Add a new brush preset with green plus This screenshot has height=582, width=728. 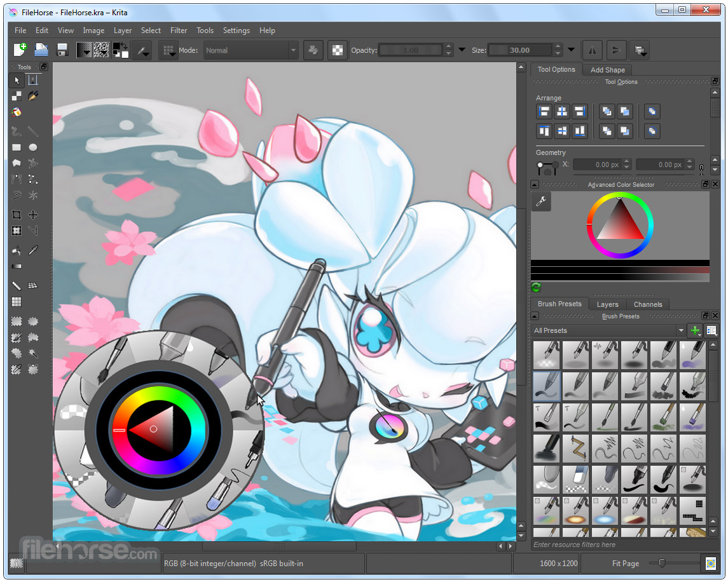point(694,330)
